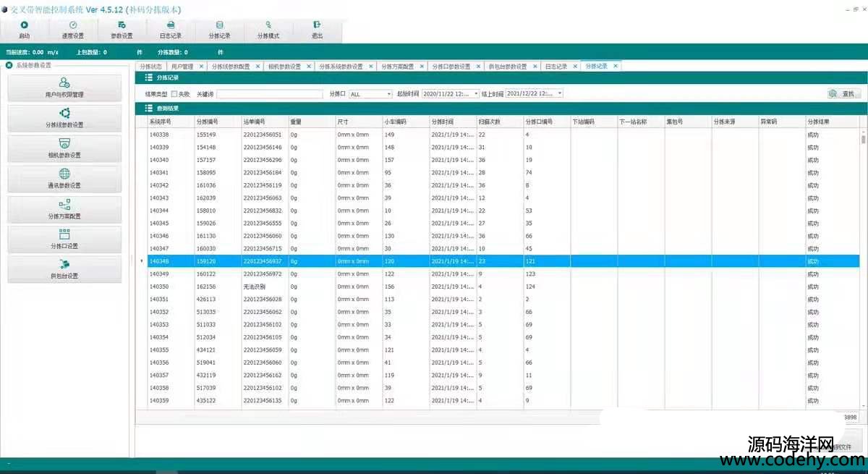Tick the 失败 result type checkbox
The width and height of the screenshot is (868, 474).
pos(174,94)
